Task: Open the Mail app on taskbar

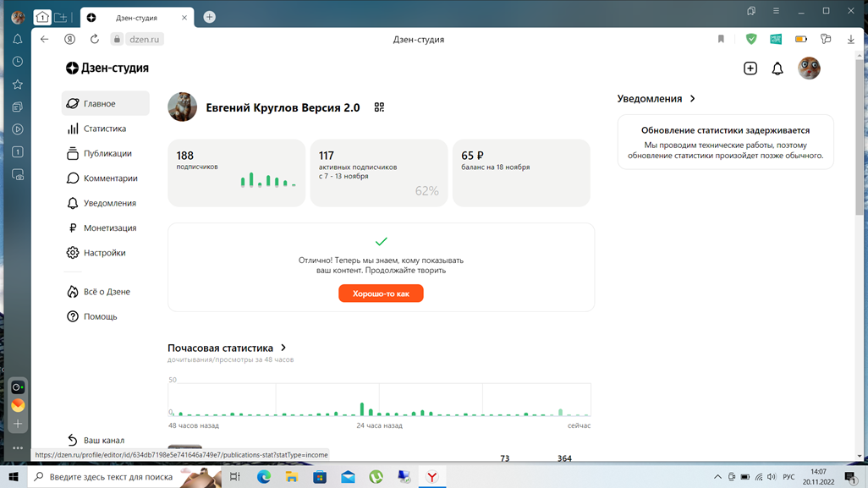Action: [348, 476]
